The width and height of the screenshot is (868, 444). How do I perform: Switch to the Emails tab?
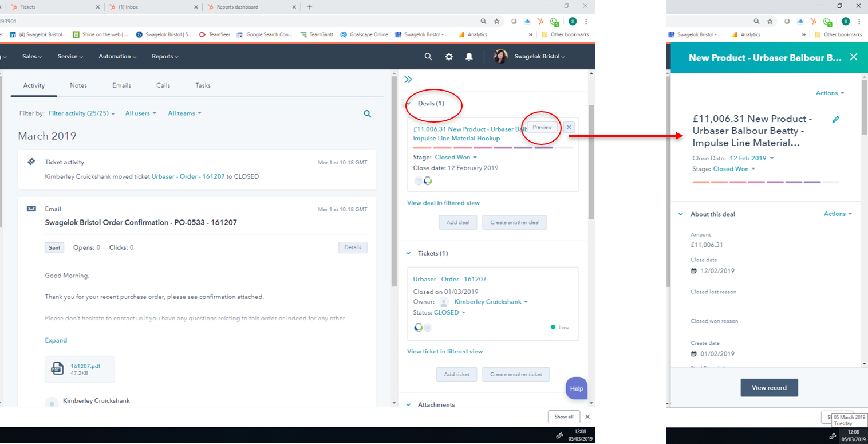point(121,85)
